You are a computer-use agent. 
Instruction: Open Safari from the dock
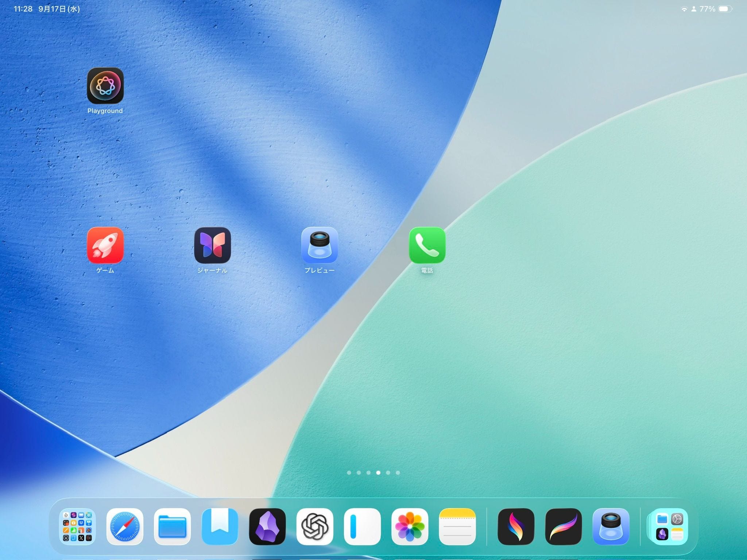pos(125,526)
